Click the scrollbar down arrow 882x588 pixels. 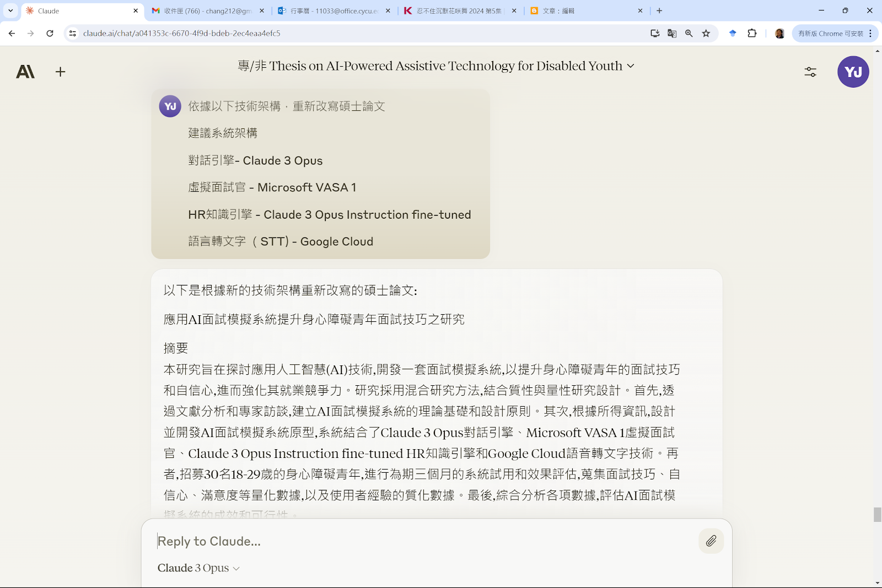[x=878, y=583]
